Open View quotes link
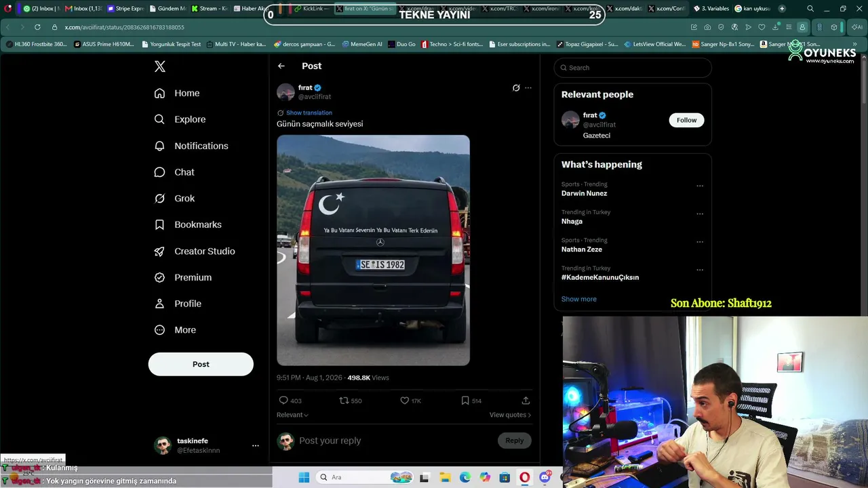The image size is (868, 488). (x=510, y=415)
